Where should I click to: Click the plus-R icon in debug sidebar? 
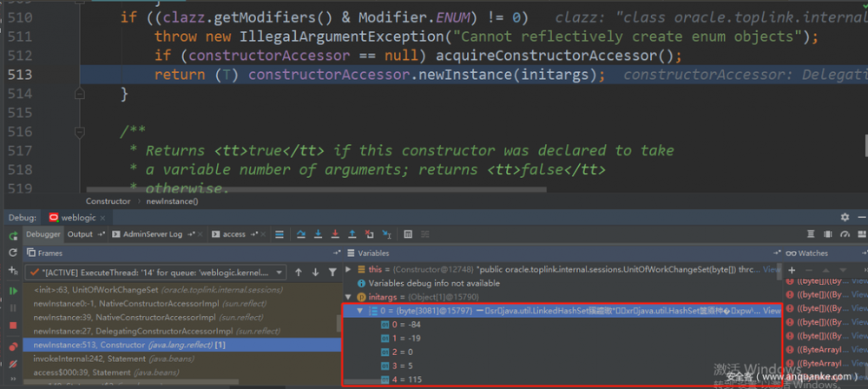[13, 270]
